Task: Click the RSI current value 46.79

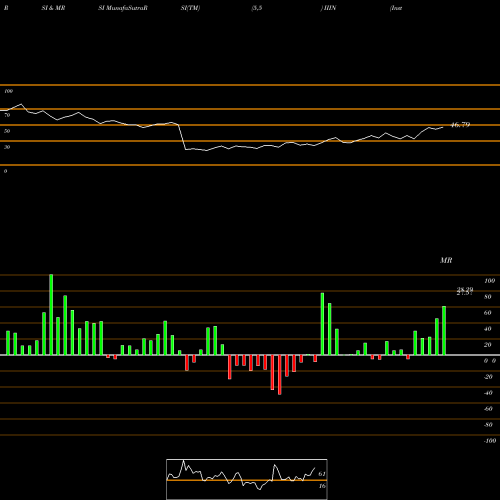Action: [460, 125]
